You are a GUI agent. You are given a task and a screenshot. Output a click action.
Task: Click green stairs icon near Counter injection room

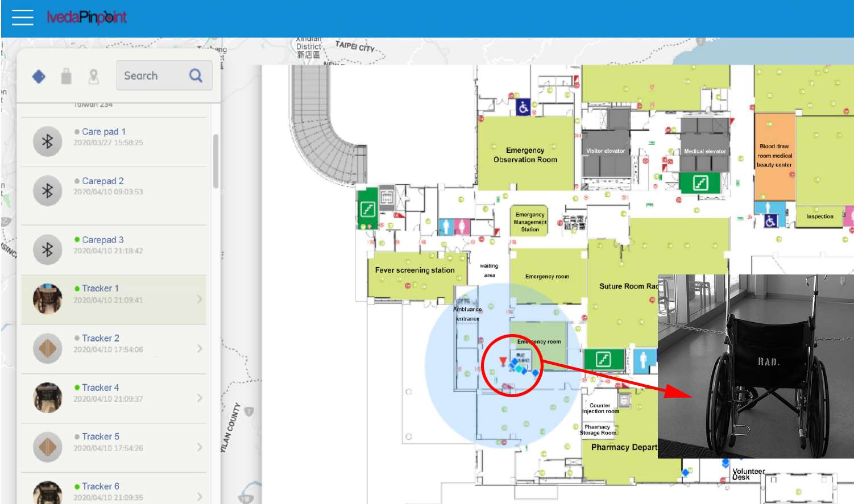[x=603, y=359]
